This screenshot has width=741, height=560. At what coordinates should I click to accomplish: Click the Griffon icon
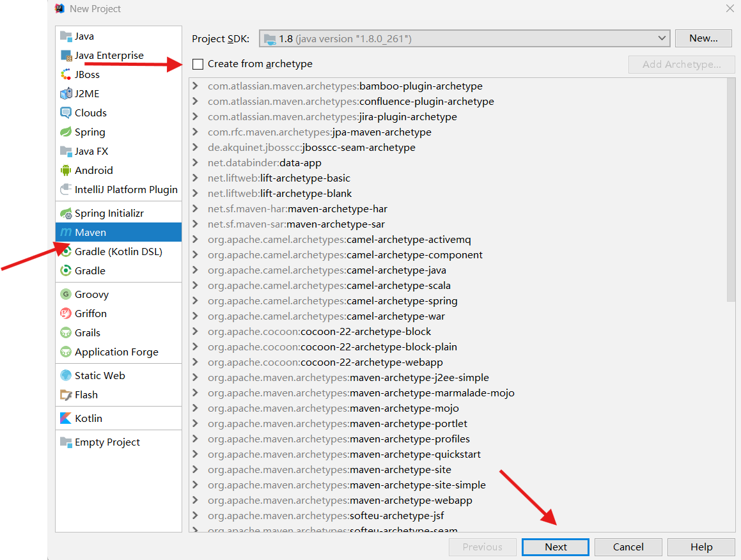tap(66, 314)
